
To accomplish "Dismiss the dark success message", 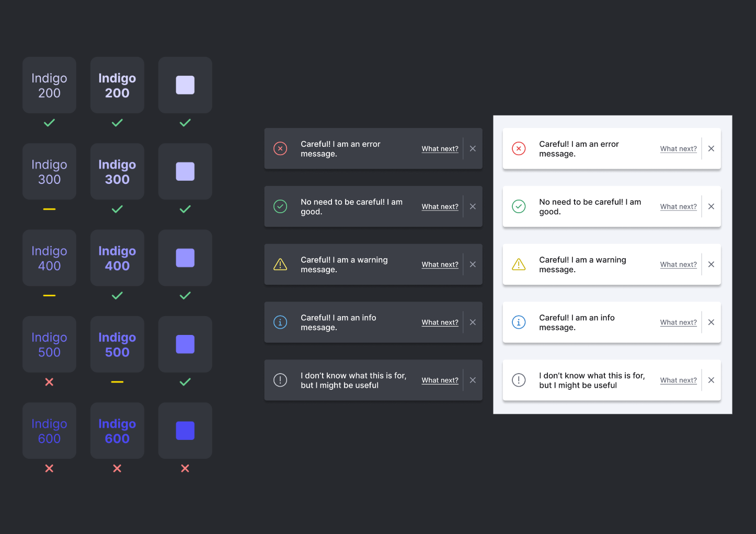I will [x=473, y=206].
